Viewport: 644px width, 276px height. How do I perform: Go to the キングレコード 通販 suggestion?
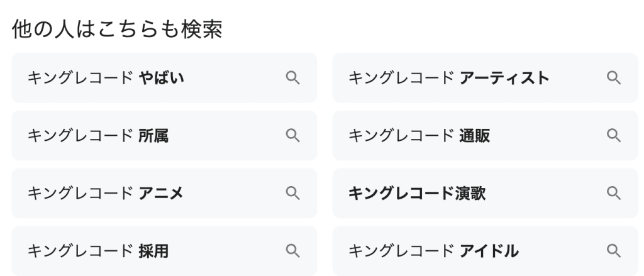pos(419,136)
